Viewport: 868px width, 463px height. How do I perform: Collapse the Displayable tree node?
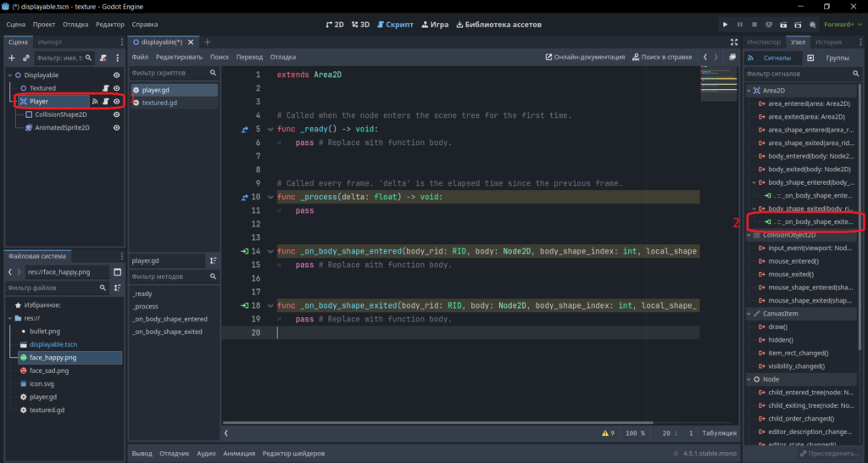pos(10,75)
